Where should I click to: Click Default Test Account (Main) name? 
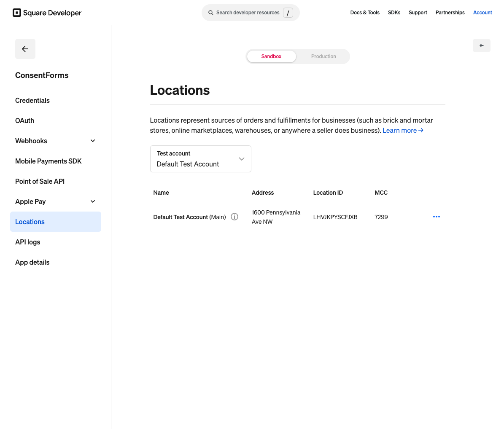point(190,217)
